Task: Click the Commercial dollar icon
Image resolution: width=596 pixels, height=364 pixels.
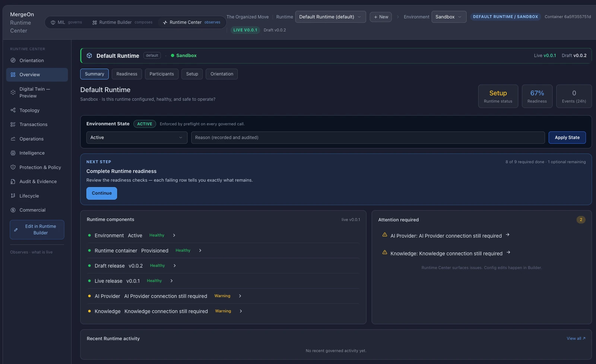Action: tap(13, 210)
